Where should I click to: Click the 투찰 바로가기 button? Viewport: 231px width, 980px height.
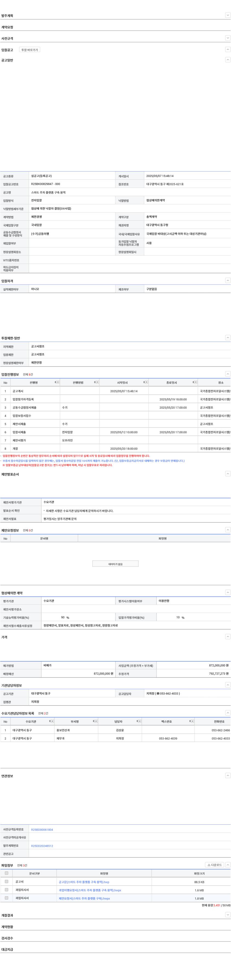pos(30,50)
